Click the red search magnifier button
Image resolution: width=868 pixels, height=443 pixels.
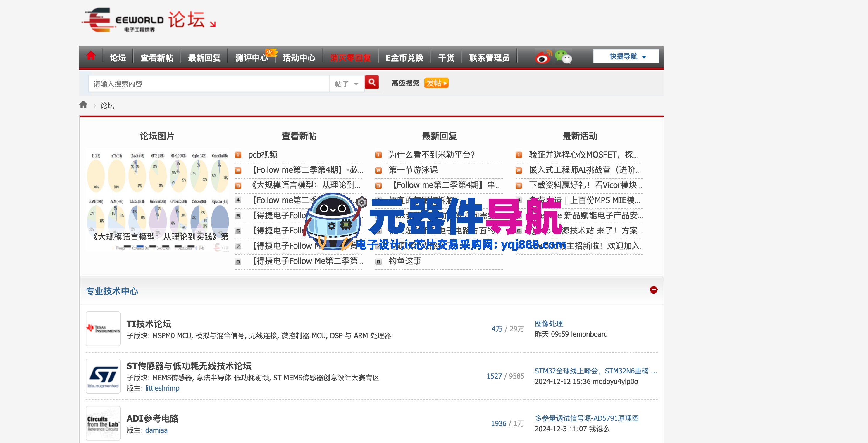point(372,82)
